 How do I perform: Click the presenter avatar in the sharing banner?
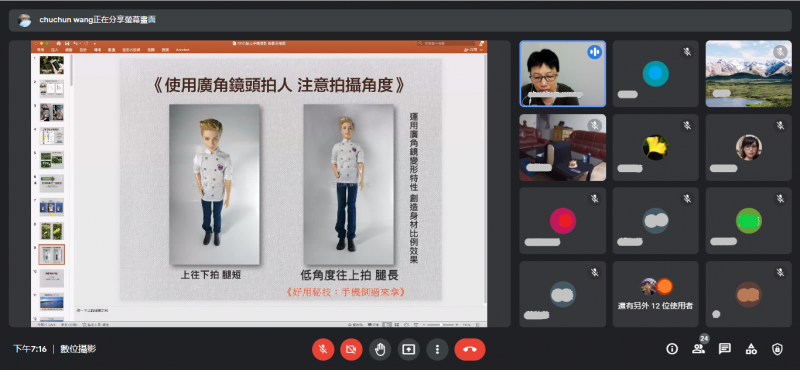click(x=24, y=20)
